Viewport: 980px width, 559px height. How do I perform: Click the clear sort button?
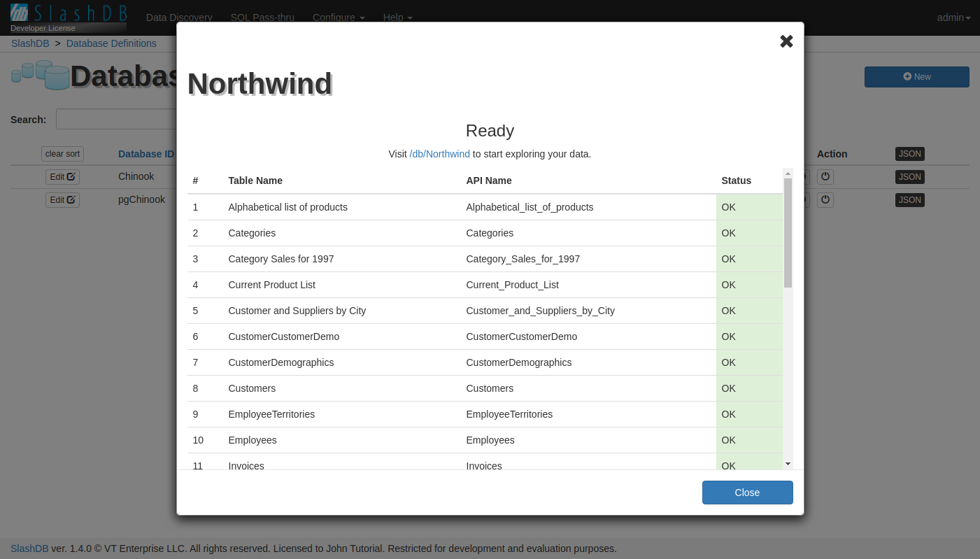[62, 154]
